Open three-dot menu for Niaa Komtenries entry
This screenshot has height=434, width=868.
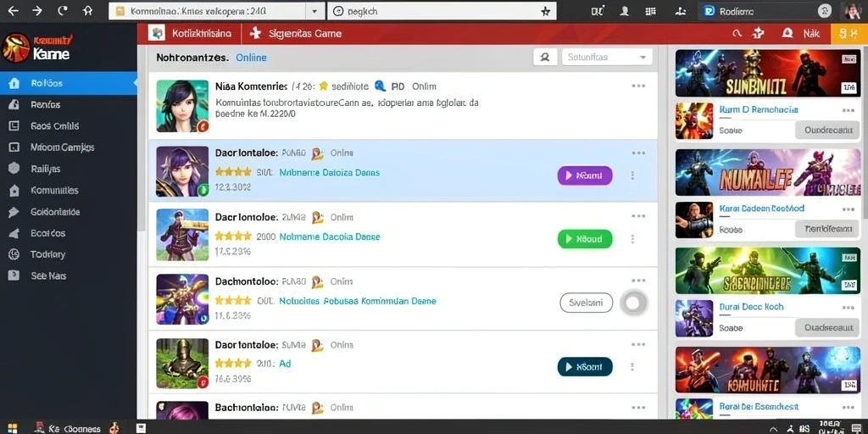pyautogui.click(x=638, y=86)
